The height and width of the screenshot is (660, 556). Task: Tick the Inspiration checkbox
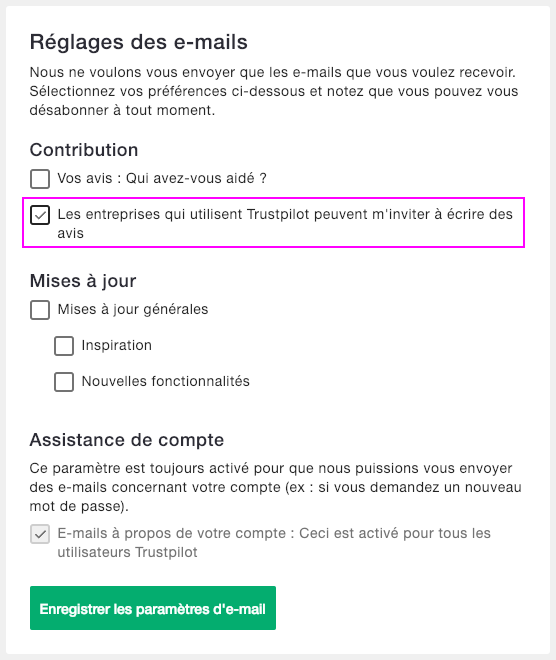pos(64,346)
